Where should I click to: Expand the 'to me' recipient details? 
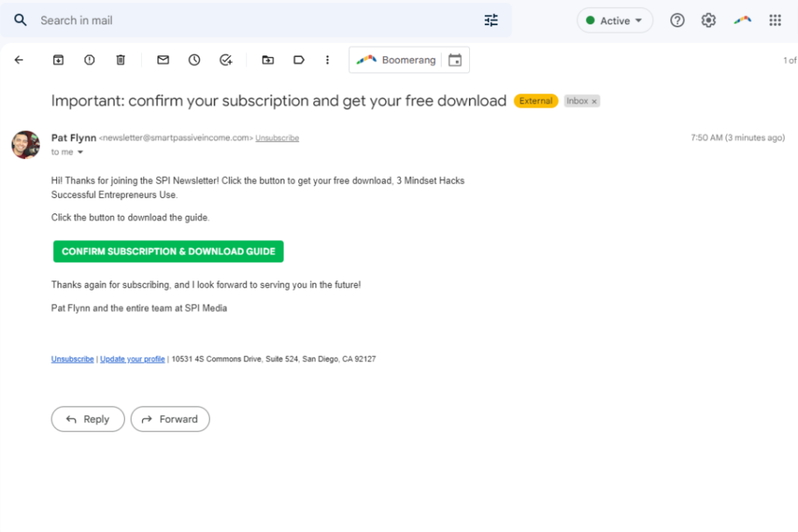tap(80, 152)
